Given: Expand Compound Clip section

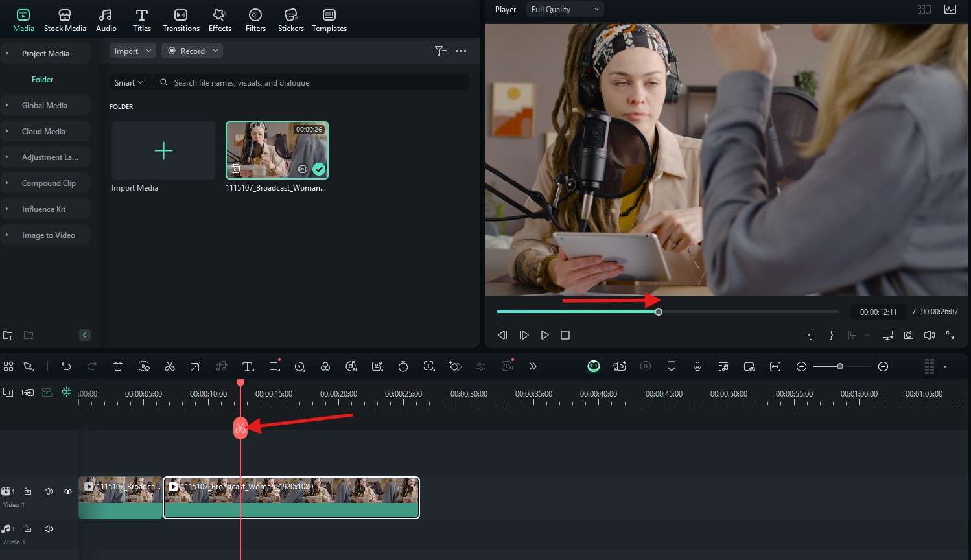Looking at the screenshot, I should pyautogui.click(x=7, y=183).
